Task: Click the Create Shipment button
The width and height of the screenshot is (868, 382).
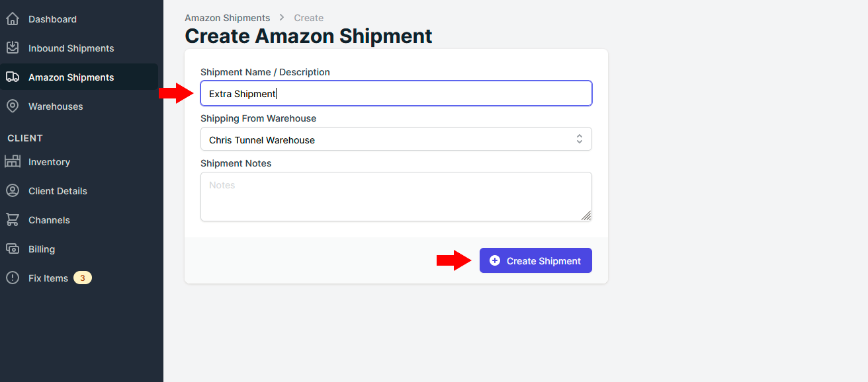Action: [536, 261]
